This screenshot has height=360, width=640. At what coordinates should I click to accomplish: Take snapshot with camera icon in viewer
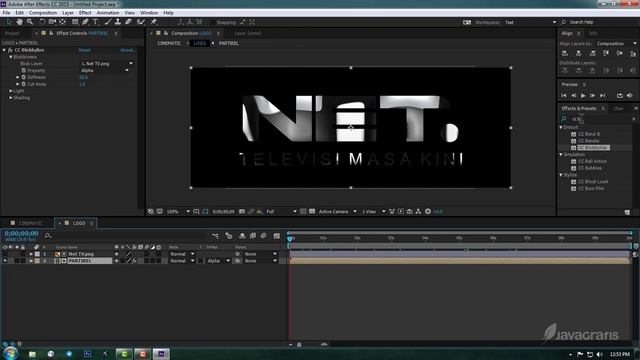(x=242, y=211)
